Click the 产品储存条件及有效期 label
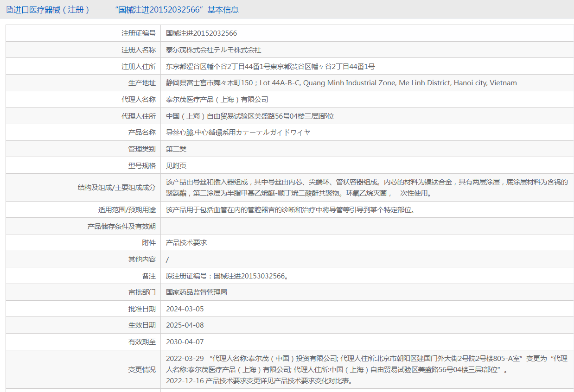 (121, 226)
